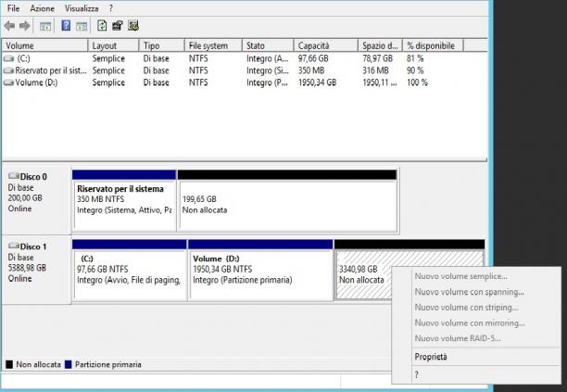567x392 pixels.
Task: Toggle the console tree toolbar icon
Action: 45,26
